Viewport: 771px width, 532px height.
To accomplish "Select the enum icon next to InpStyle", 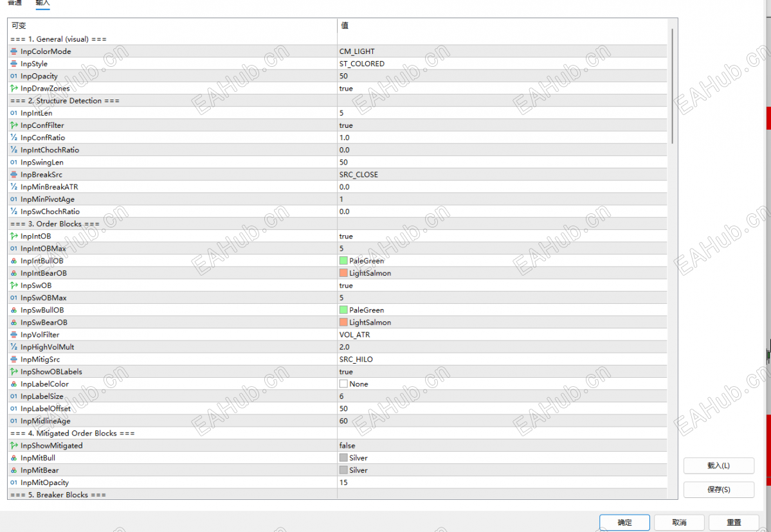I will (x=14, y=64).
